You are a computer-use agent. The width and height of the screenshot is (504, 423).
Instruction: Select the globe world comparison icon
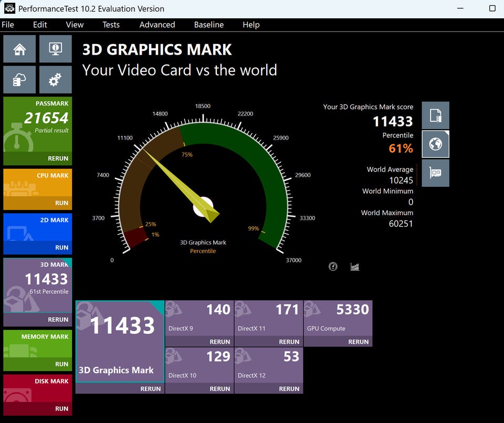436,144
